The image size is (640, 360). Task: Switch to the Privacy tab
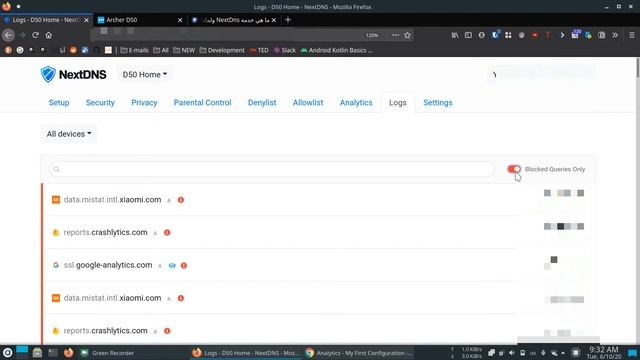point(144,103)
